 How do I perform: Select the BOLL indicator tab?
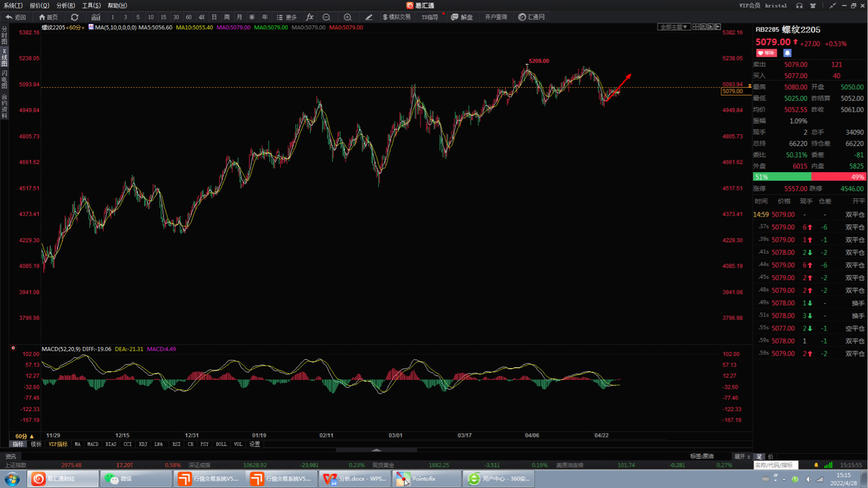[x=221, y=444]
